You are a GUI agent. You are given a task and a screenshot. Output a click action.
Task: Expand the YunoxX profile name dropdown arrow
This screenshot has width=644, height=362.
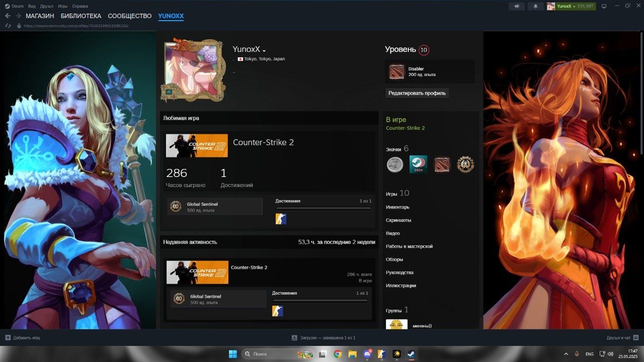tap(264, 50)
